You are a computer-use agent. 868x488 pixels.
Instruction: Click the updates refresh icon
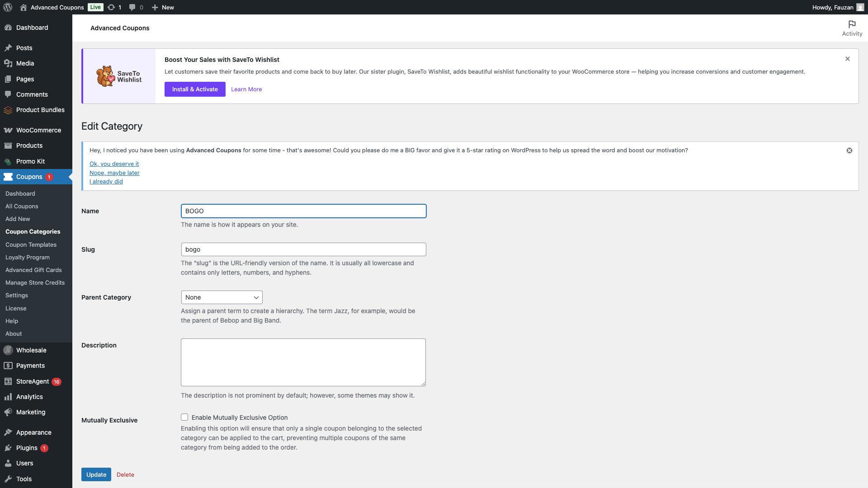tap(111, 7)
